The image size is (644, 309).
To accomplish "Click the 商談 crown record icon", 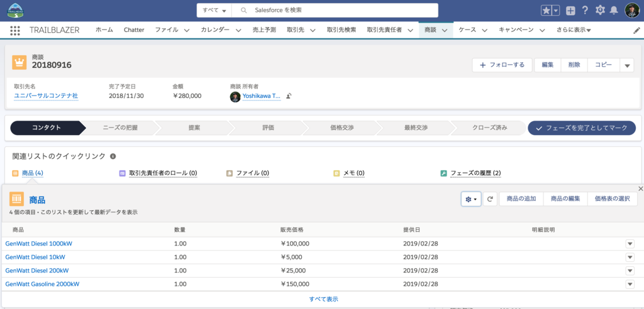I will [19, 62].
